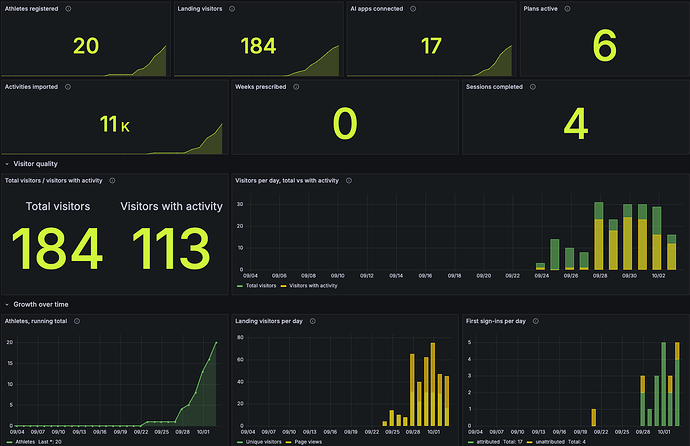690x446 pixels.
Task: Open info icon beside Activities imported
Action: (x=68, y=87)
